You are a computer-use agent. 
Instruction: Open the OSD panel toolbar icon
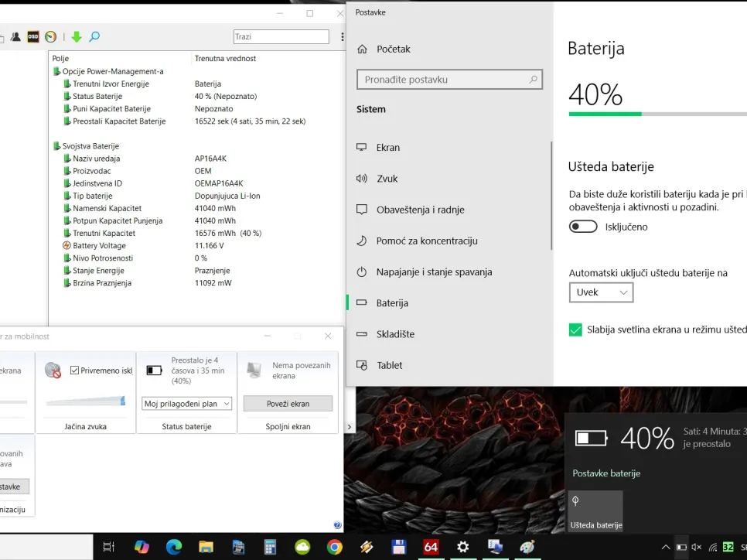[33, 36]
